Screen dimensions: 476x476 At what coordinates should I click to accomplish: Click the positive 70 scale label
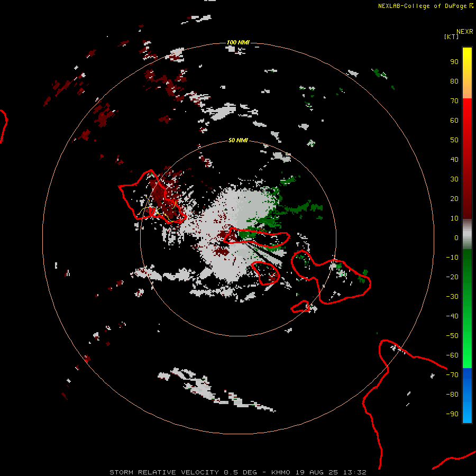tap(454, 101)
